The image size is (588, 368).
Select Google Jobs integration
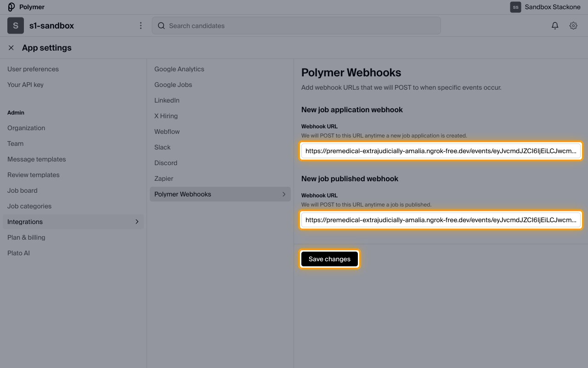point(173,85)
